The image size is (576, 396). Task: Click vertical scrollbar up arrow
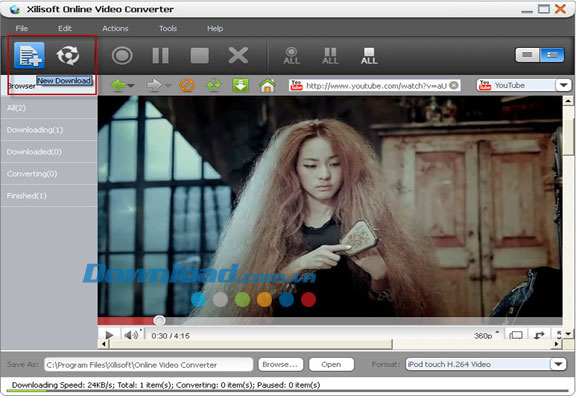tap(568, 100)
